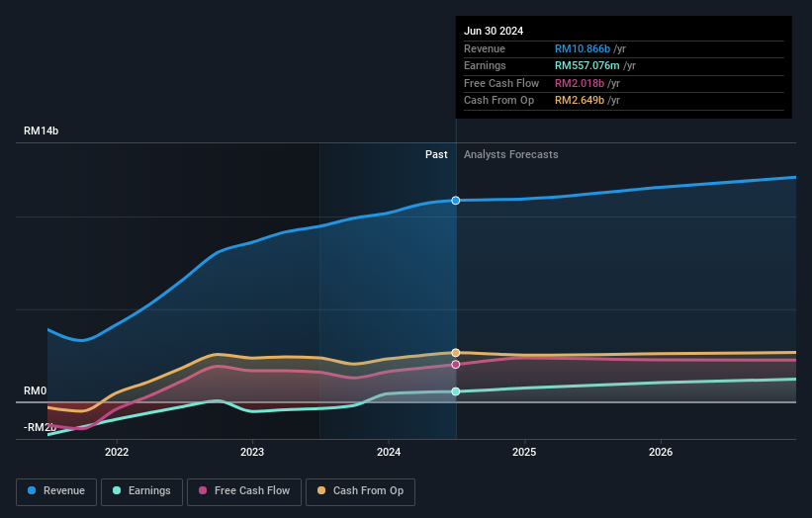
Task: Click the RM2.649b cash from op value
Action: [x=580, y=101]
